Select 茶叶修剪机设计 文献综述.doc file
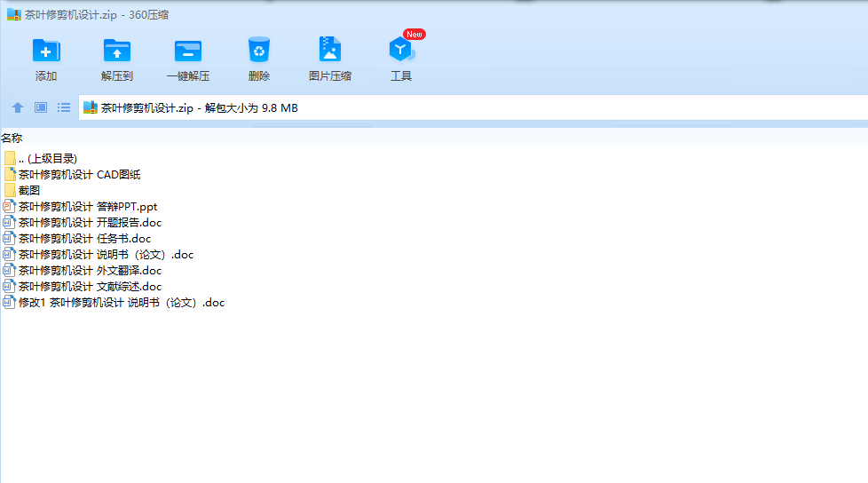Screen dimensions: 868x483 point(83,287)
